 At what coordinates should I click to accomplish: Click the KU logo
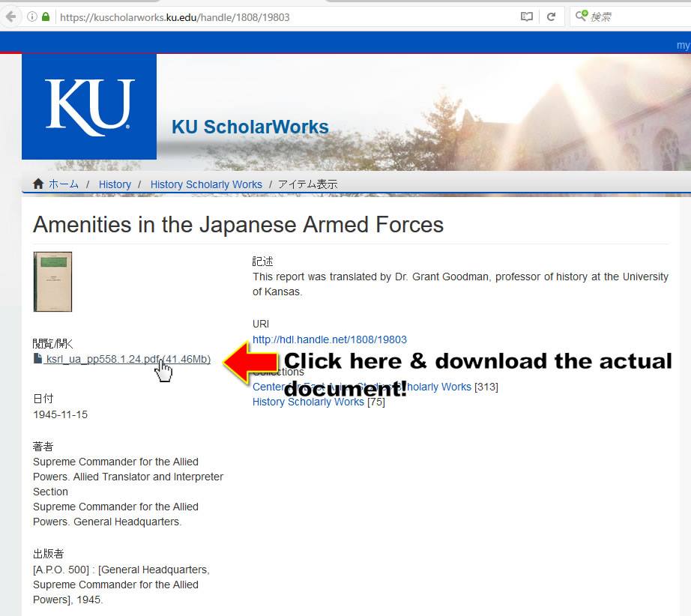click(x=89, y=106)
